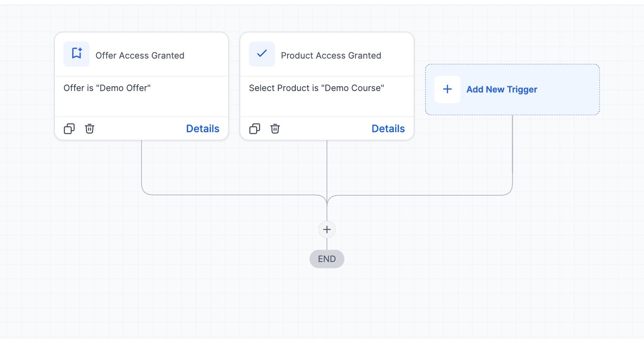644x339 pixels.
Task: Add a step with the circular plus above END
Action: click(x=327, y=230)
